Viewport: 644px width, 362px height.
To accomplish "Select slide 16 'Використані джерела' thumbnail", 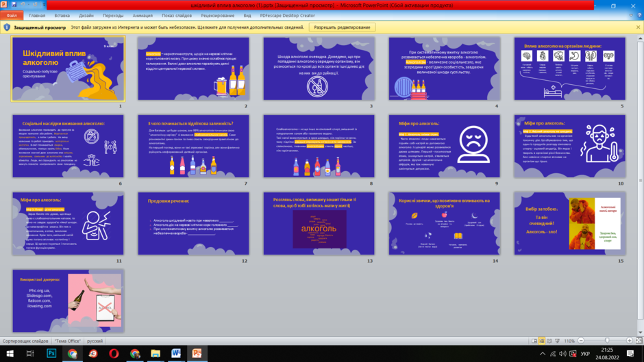I will tap(69, 301).
